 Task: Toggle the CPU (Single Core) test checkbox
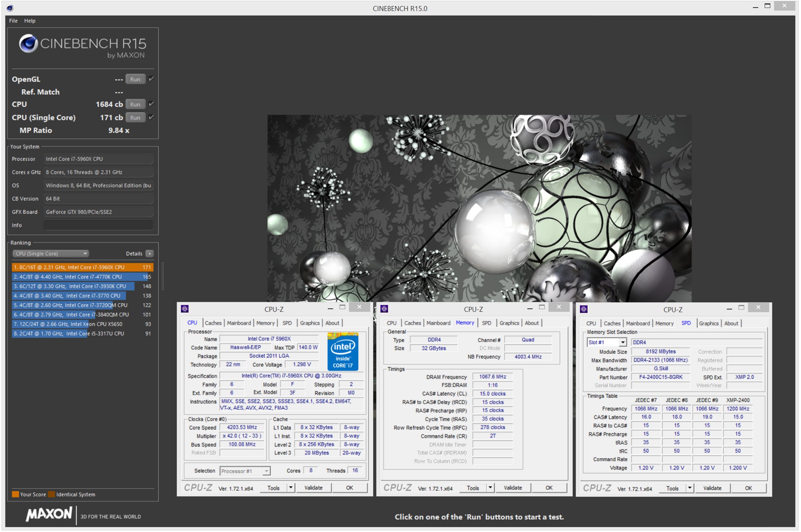151,117
